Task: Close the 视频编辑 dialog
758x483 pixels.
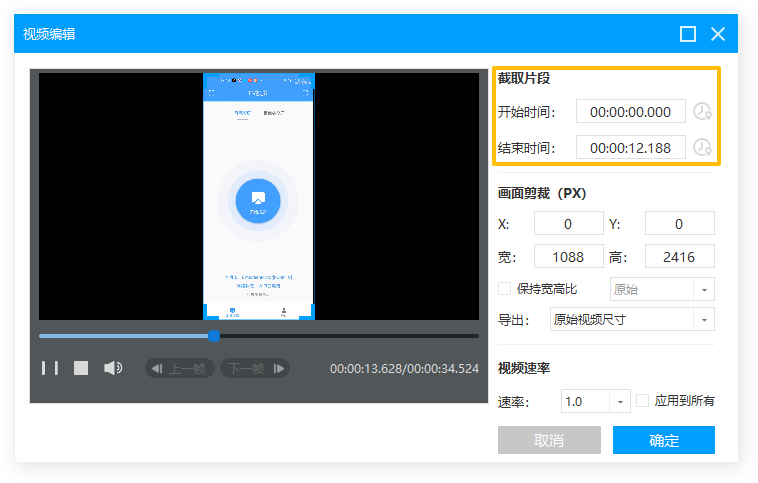Action: 718,34
